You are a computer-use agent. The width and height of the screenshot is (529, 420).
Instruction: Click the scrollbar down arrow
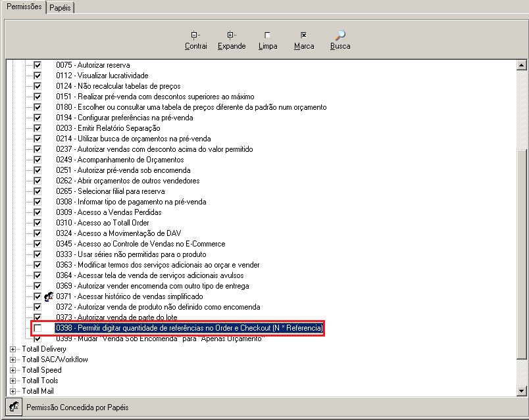[x=522, y=391]
